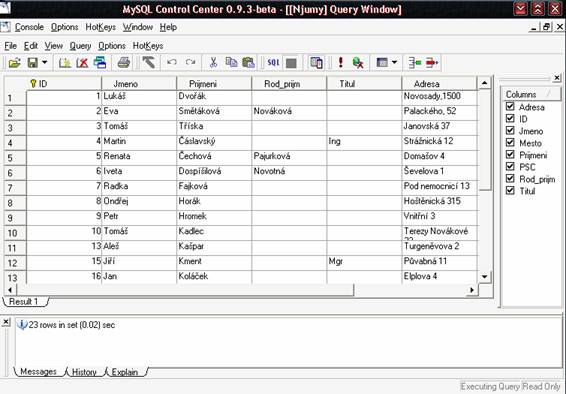
Task: Uncheck the Rod_prijm column checkbox
Action: 510,179
